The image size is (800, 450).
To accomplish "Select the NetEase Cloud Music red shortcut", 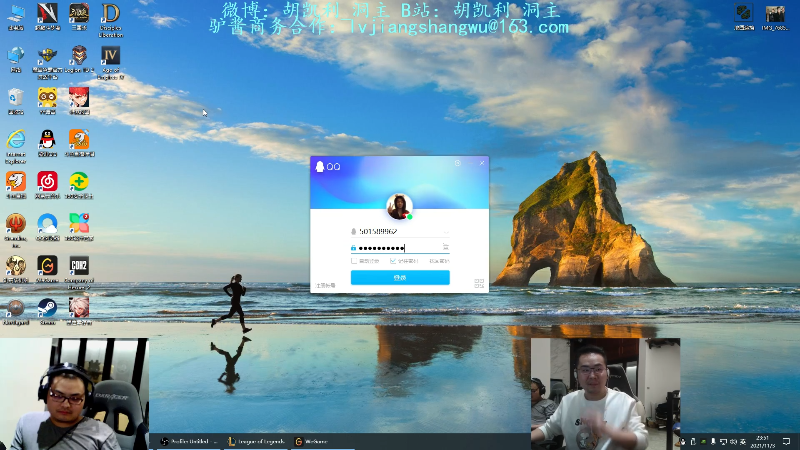I will point(47,185).
